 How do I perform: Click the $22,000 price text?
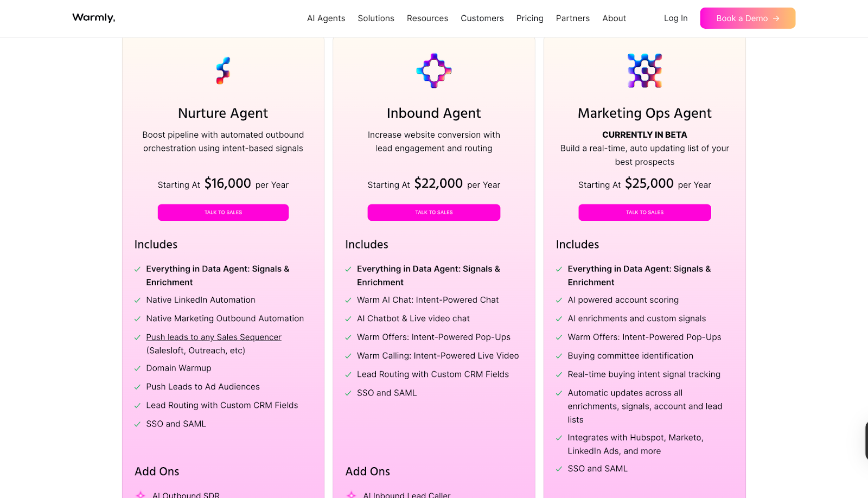(438, 183)
